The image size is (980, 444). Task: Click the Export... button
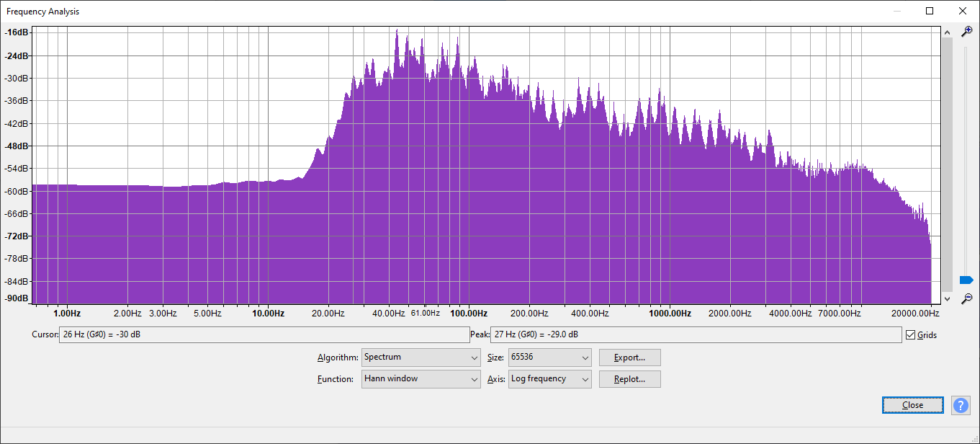click(x=629, y=358)
